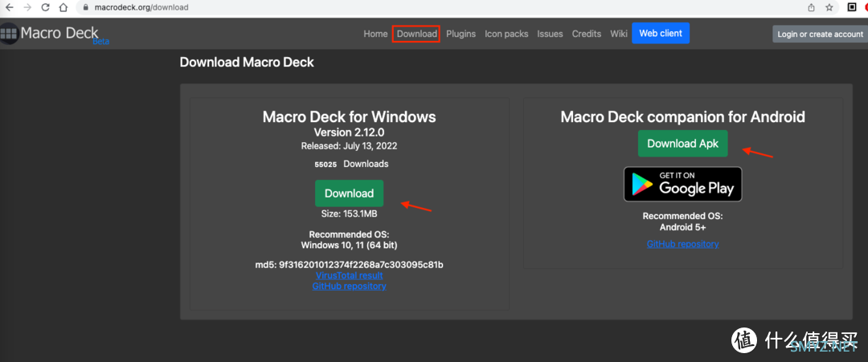The image size is (868, 362).
Task: Click the Download Macro Deck heading
Action: [247, 62]
